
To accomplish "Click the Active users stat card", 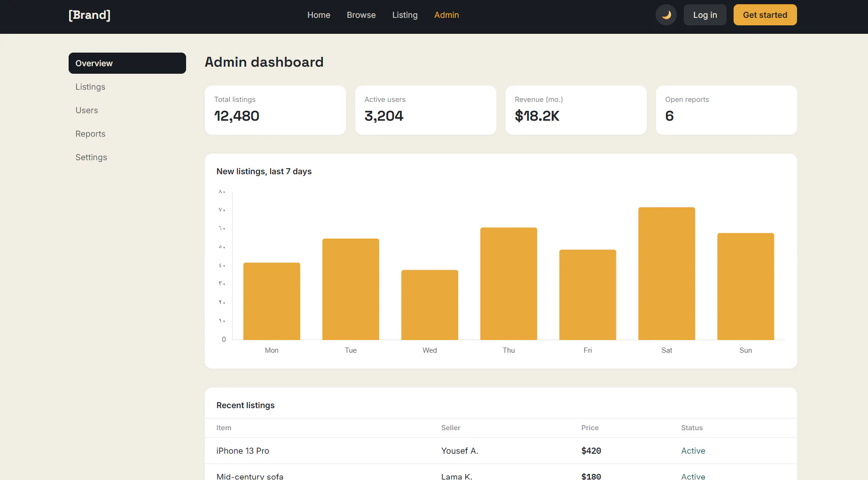I will coord(426,110).
